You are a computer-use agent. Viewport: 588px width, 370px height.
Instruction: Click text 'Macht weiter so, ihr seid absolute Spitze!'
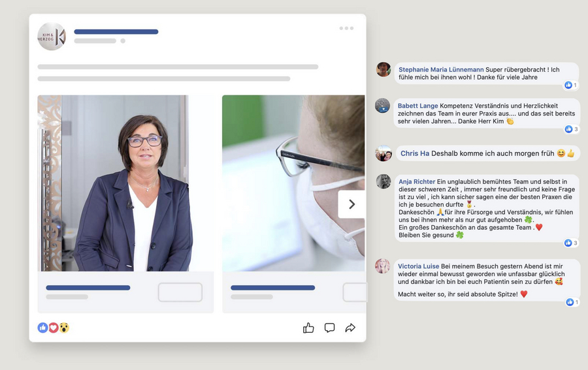pyautogui.click(x=458, y=294)
